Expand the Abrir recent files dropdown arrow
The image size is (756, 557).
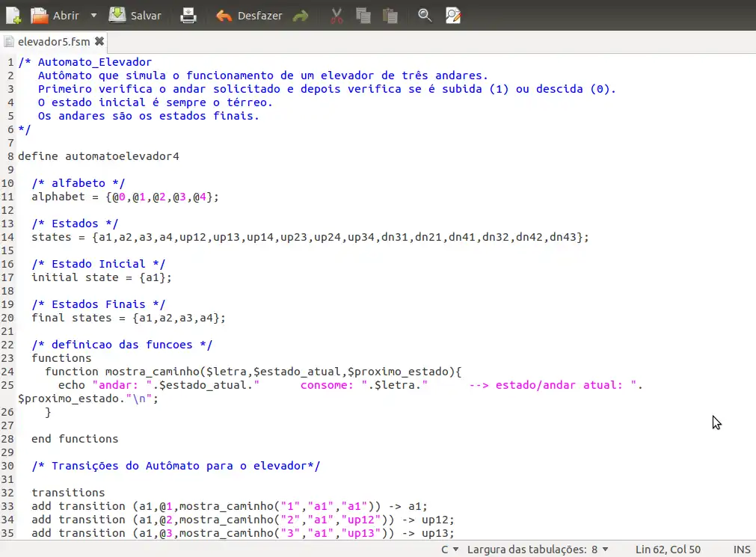93,16
